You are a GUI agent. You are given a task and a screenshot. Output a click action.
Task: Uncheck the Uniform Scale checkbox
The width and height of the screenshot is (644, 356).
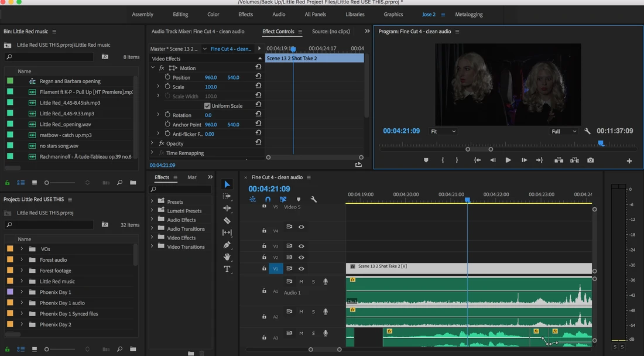click(207, 105)
